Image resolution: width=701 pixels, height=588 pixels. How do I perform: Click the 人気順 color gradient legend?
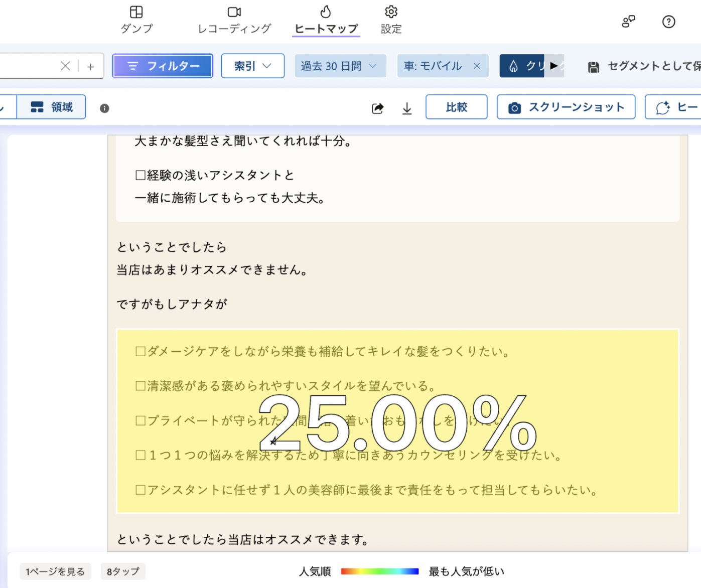tap(379, 571)
